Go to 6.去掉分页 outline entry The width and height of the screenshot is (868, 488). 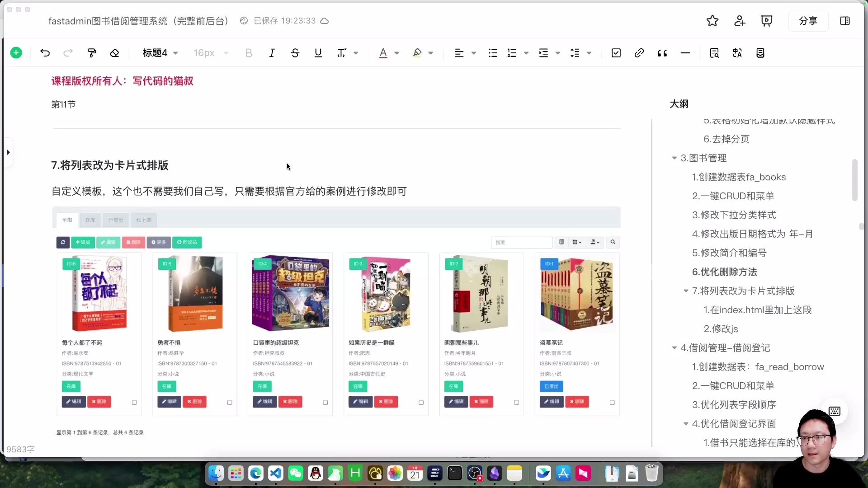[x=726, y=139]
